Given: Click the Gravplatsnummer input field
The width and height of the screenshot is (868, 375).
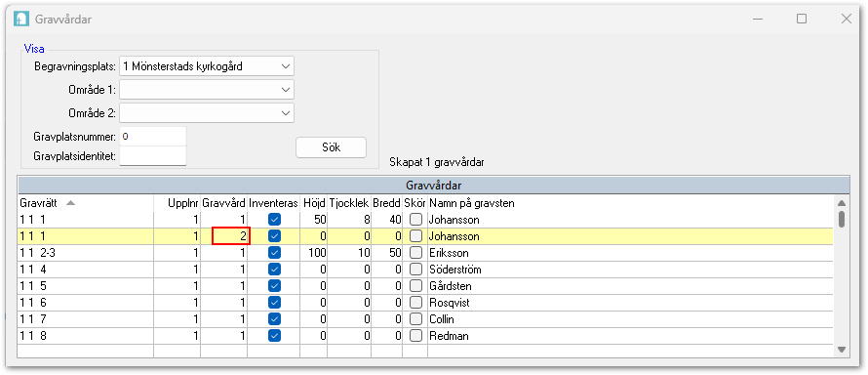Looking at the screenshot, I should [x=153, y=136].
